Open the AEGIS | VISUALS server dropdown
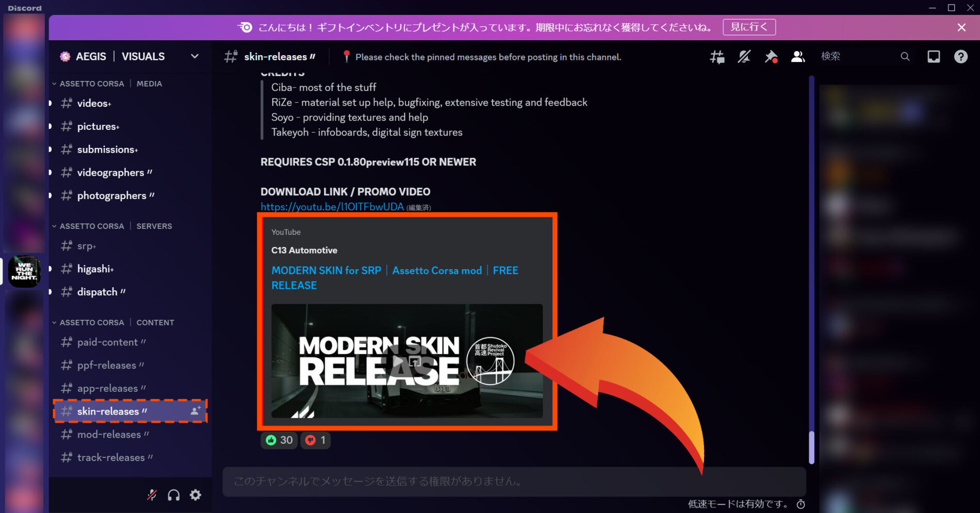This screenshot has width=980, height=513. click(194, 56)
